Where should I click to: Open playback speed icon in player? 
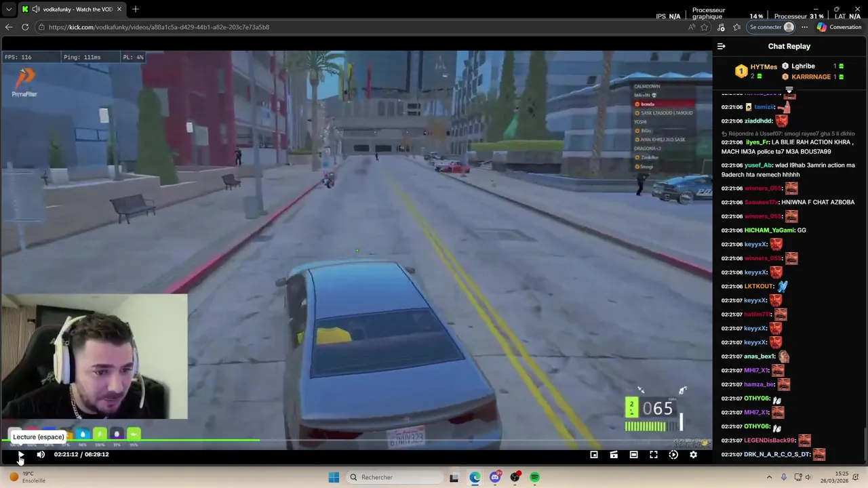[x=673, y=455]
